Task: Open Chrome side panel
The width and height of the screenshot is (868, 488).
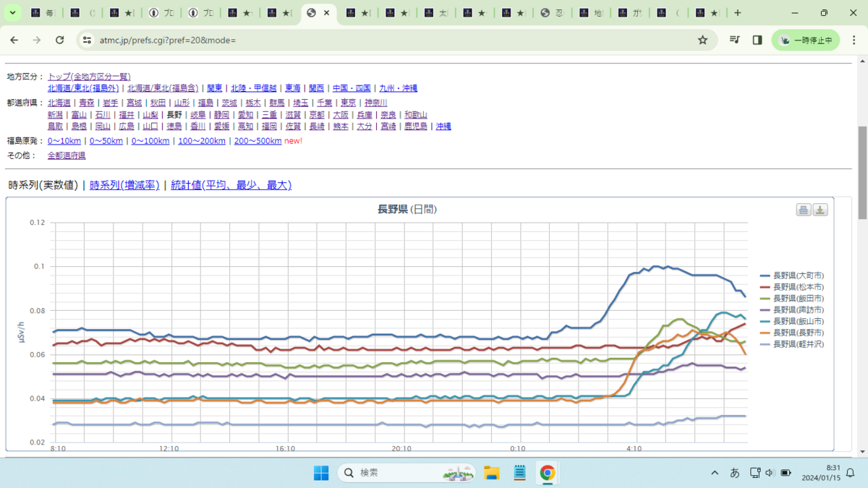Action: click(757, 40)
